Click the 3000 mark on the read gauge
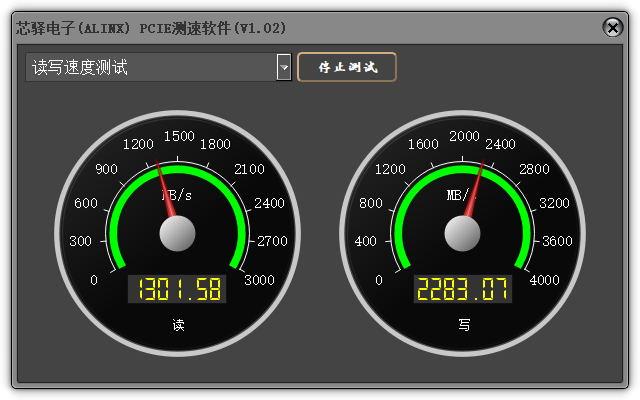 tap(259, 280)
